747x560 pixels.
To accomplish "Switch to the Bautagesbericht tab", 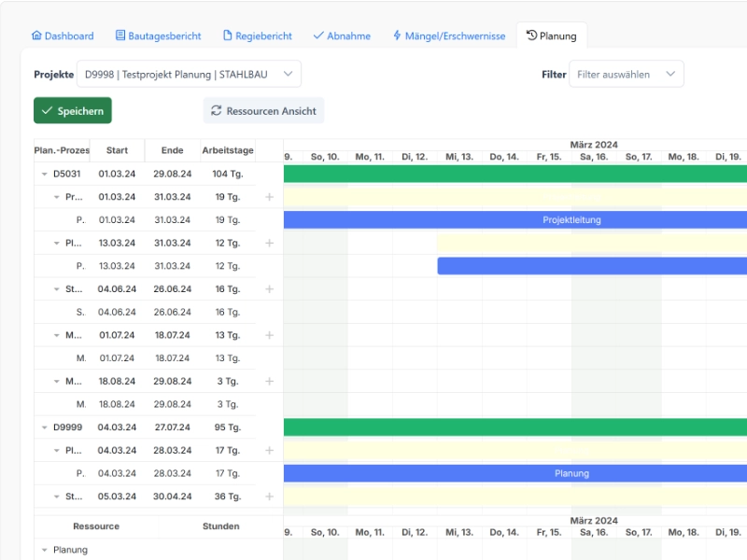I will tap(158, 36).
